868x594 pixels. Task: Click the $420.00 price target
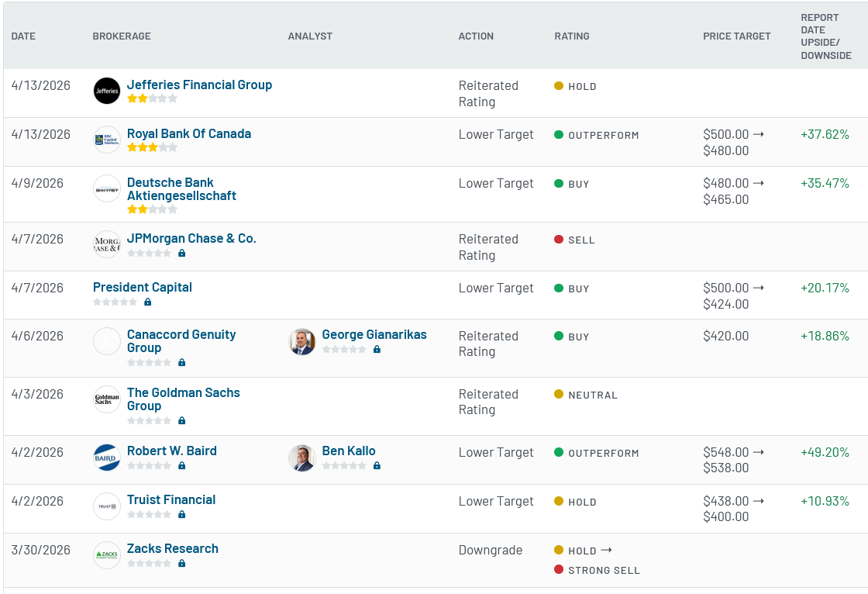point(725,337)
